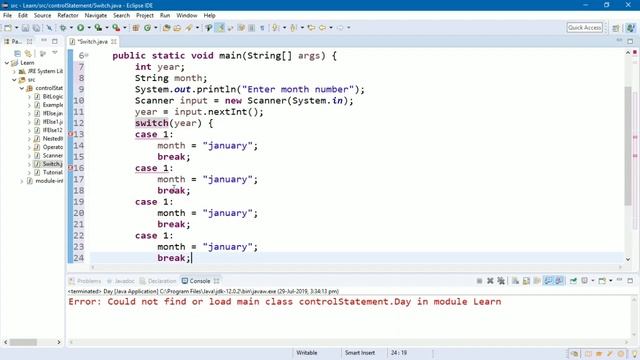The image size is (640, 360).
Task: Click Remove Launch X icon in Console
Action: 490,281
